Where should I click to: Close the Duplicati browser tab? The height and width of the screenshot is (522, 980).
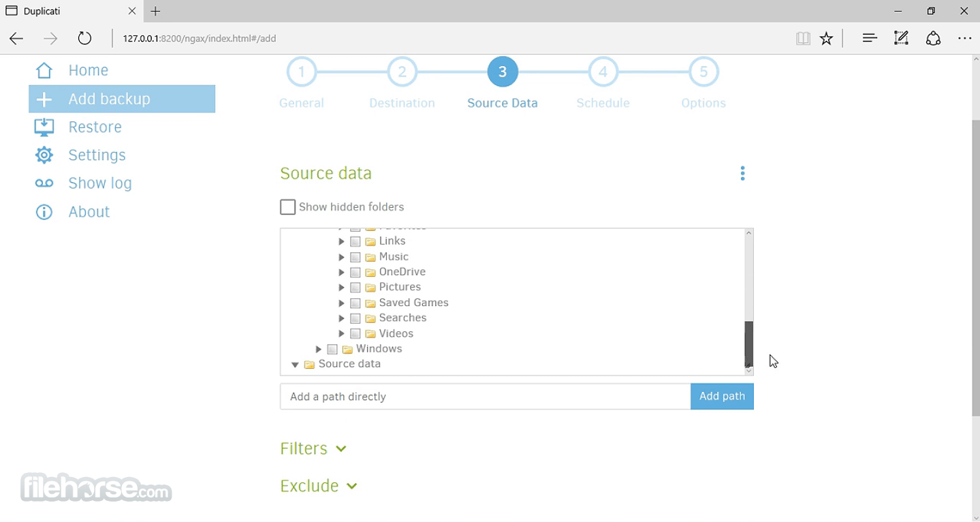(132, 11)
